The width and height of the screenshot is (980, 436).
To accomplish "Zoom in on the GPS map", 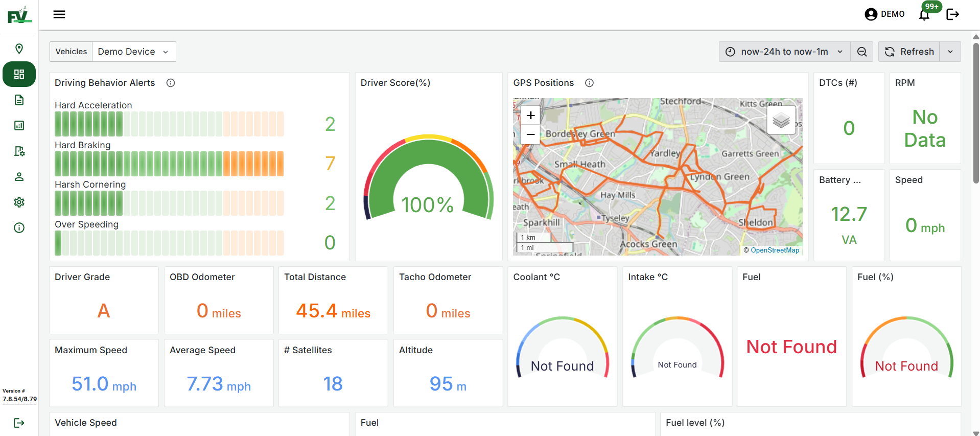I will (531, 116).
